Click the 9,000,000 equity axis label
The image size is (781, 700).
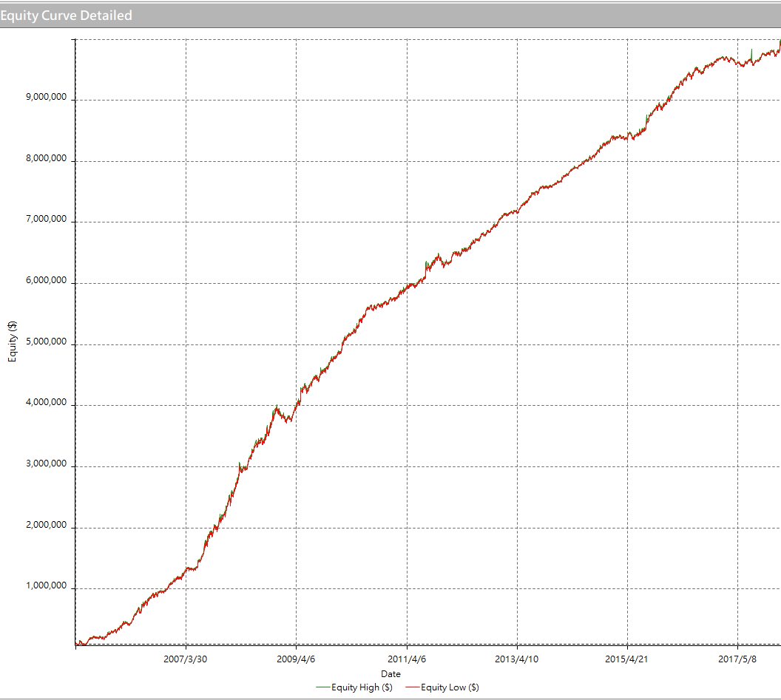point(47,97)
